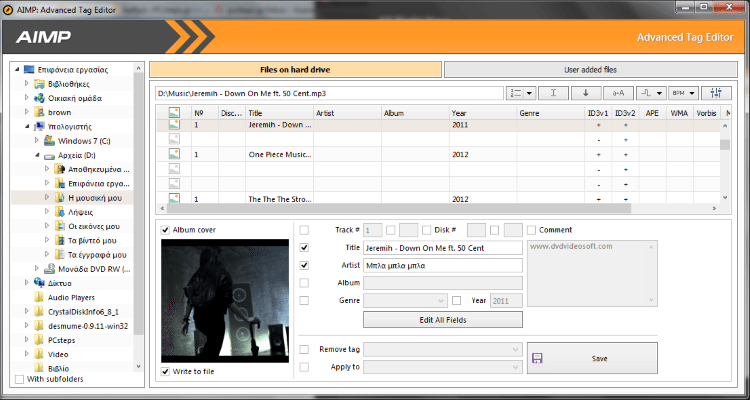Click the AIMP app icon in title bar

[8, 10]
